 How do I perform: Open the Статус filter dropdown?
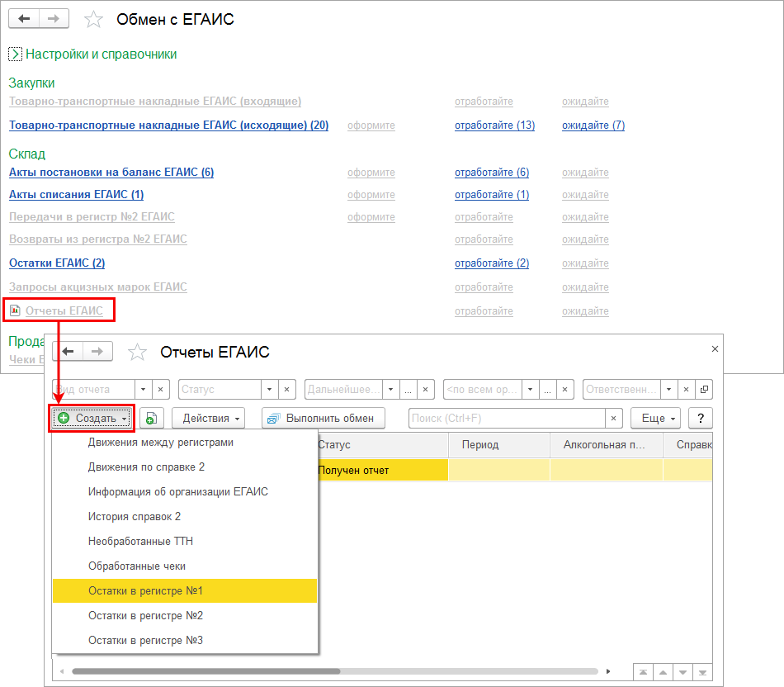tap(270, 389)
